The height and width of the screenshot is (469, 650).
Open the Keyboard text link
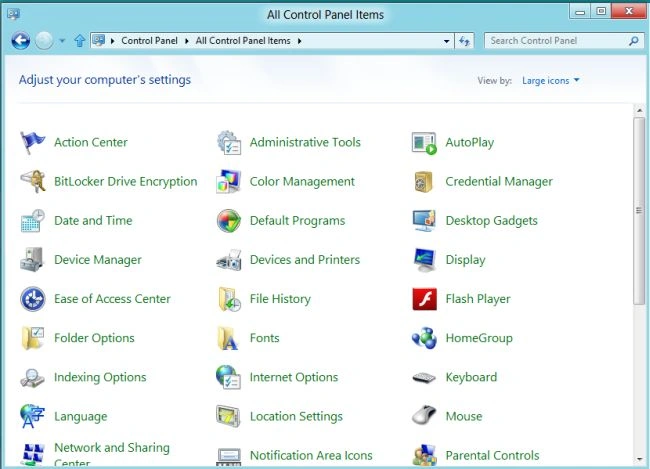click(471, 377)
